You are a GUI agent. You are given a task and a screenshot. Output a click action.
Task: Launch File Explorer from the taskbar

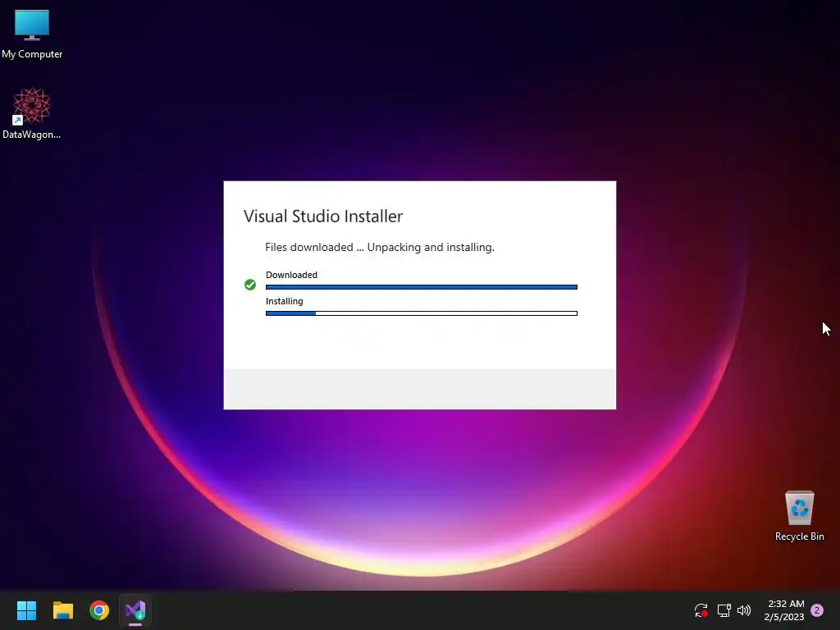coord(62,610)
